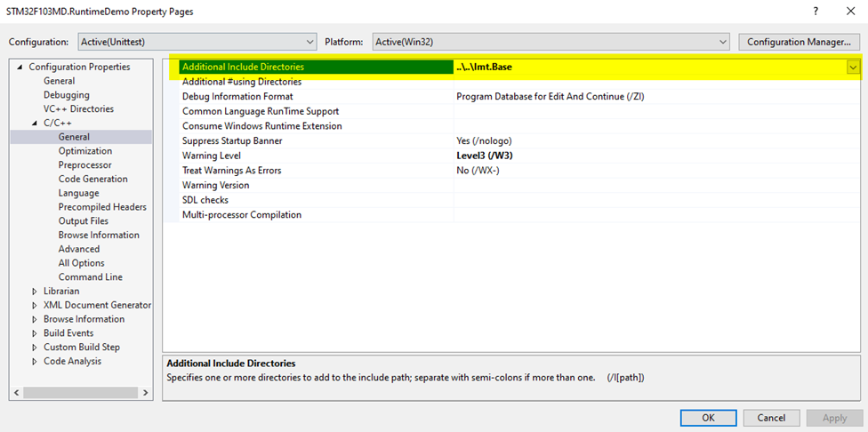Select General under C/C++
This screenshot has height=432, width=868.
point(74,137)
